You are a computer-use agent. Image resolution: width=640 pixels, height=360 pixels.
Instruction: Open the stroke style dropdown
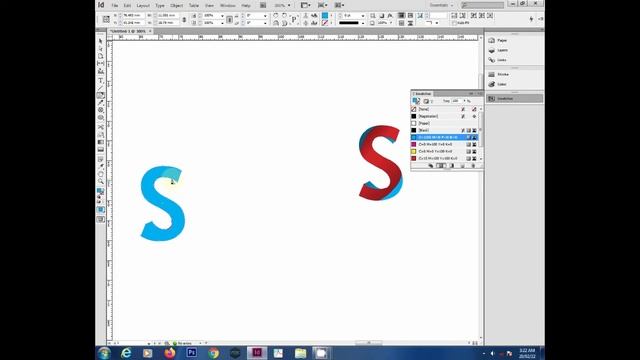point(363,23)
